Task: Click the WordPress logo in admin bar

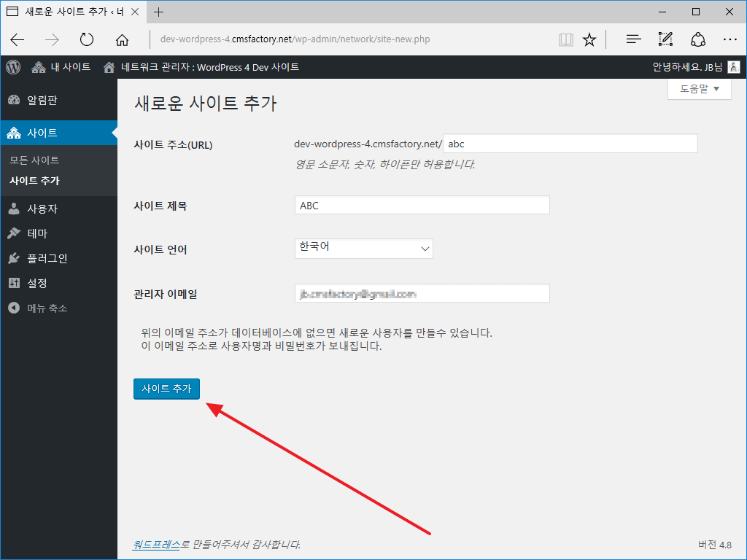Action: 13,67
